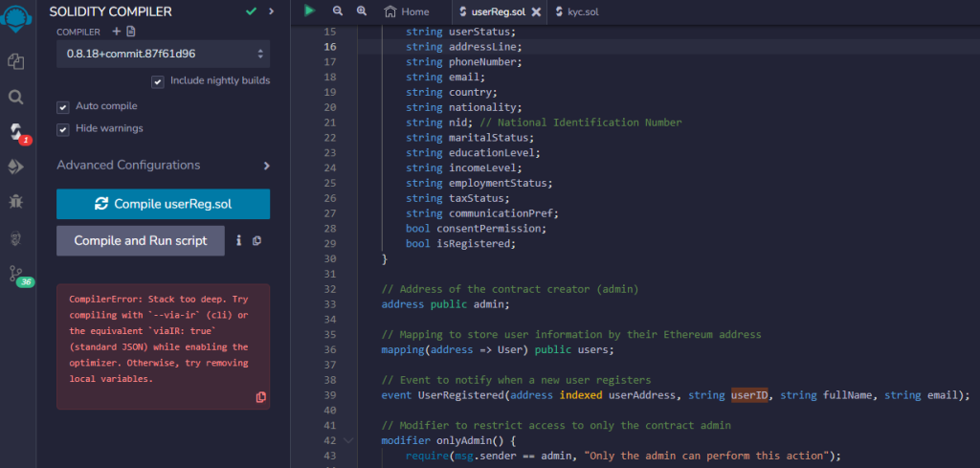This screenshot has height=468, width=980.
Task: Click line number 33 in the gutter
Action: click(x=330, y=304)
